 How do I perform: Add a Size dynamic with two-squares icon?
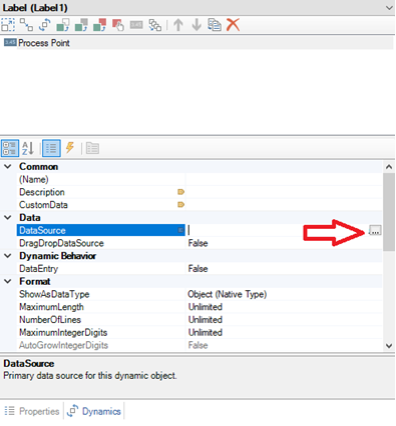[x=26, y=25]
